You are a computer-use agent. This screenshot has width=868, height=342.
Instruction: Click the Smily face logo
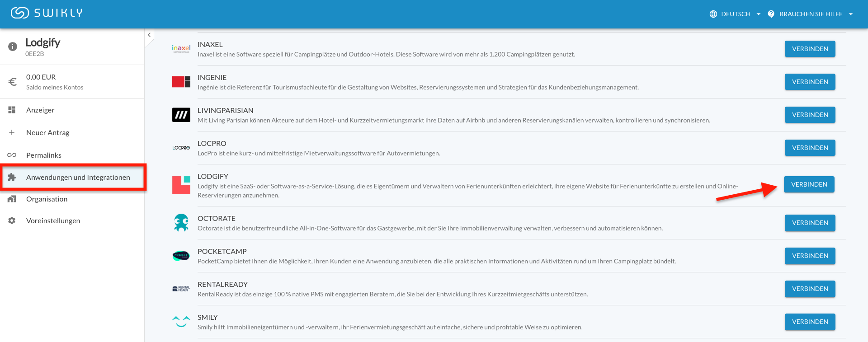pos(181,322)
